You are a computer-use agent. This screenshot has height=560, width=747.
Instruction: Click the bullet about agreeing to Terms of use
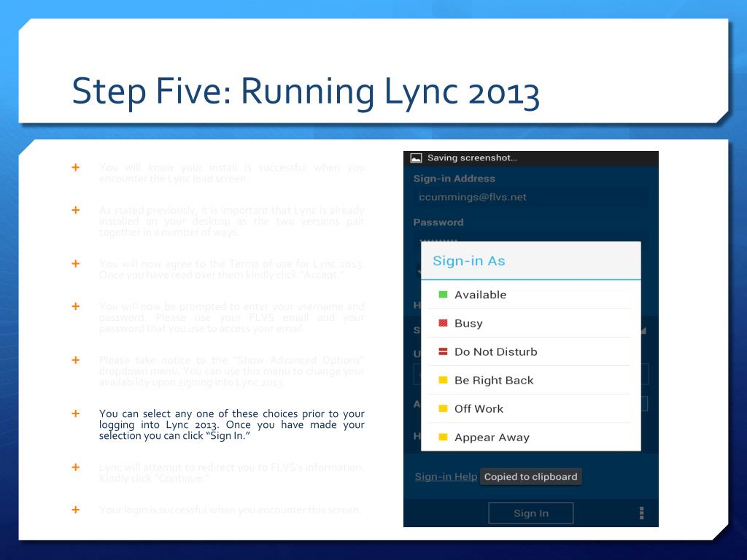231,269
